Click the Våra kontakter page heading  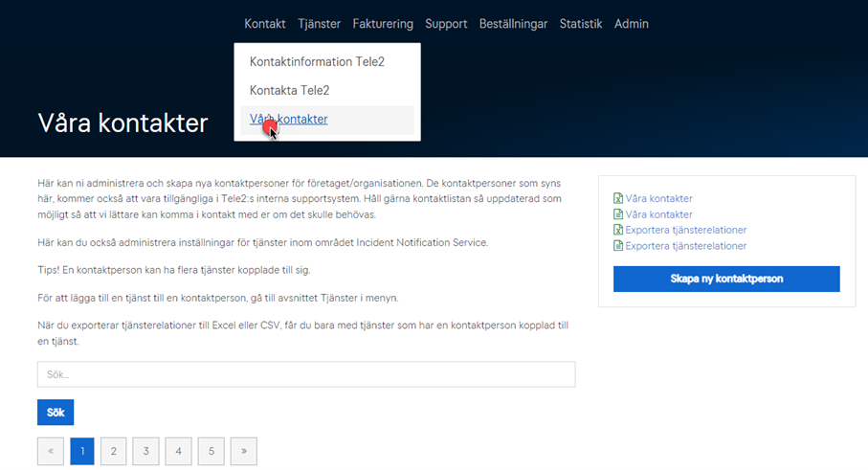coord(122,123)
